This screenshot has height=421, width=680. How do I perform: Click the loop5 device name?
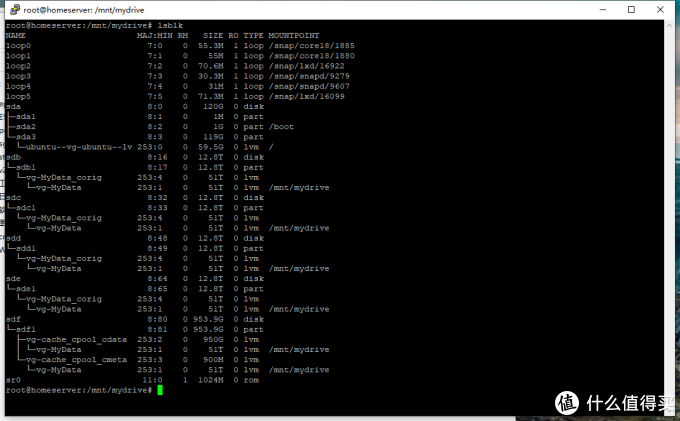pos(18,96)
